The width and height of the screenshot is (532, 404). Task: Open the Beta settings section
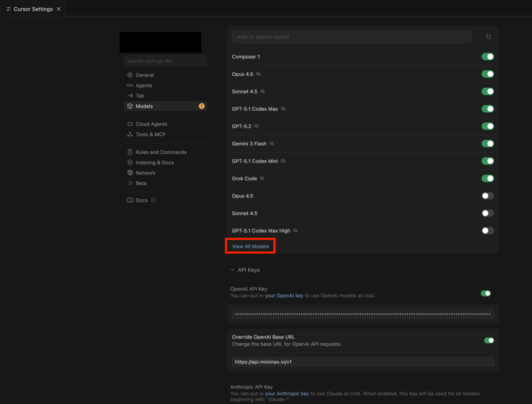click(x=141, y=183)
